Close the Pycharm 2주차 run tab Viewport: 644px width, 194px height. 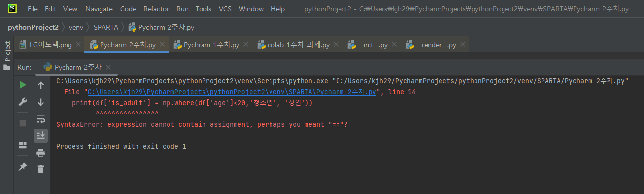108,67
